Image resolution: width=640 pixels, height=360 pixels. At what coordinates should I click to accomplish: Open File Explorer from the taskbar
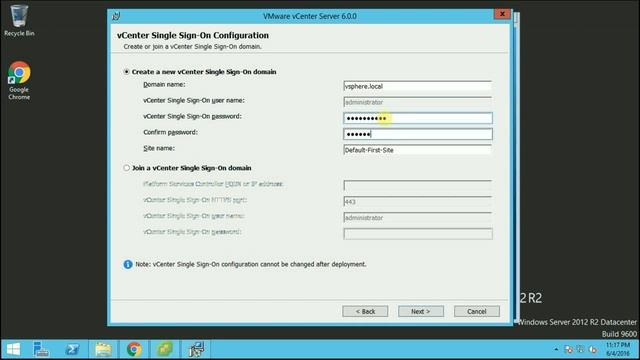(x=103, y=349)
